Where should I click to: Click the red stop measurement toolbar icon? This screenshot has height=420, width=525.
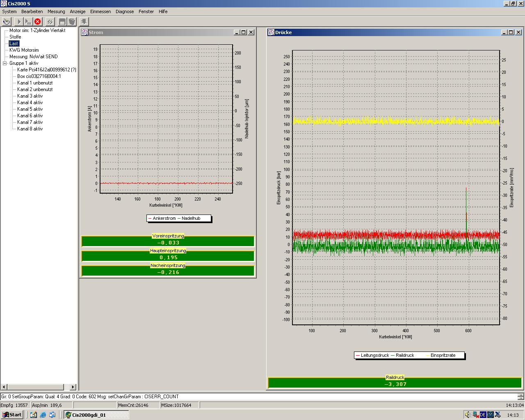click(x=38, y=22)
